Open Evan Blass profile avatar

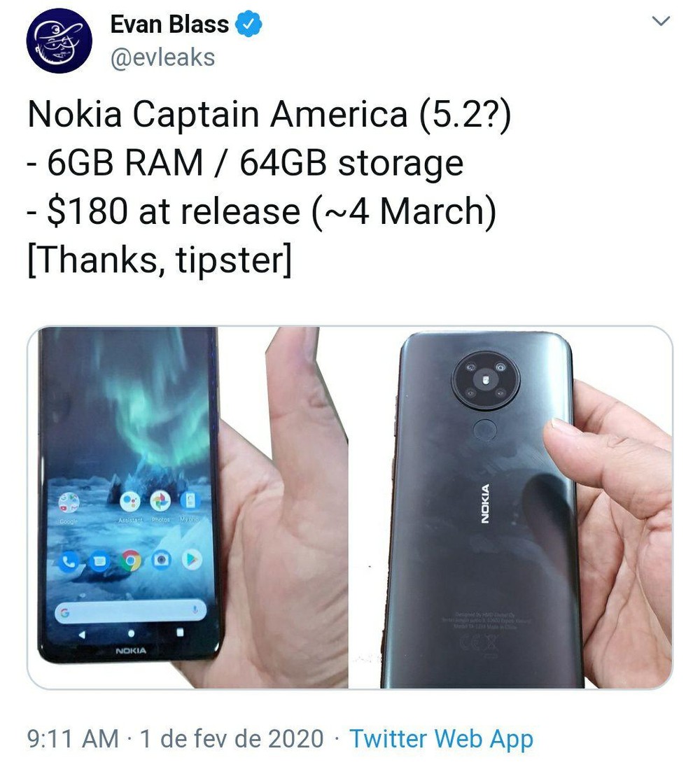(x=59, y=41)
